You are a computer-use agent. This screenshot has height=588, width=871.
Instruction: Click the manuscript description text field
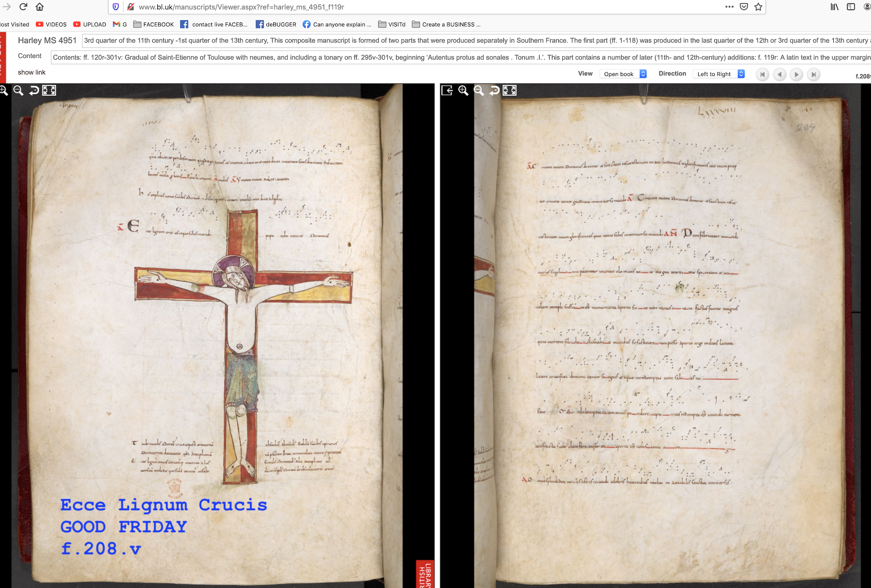pyautogui.click(x=476, y=40)
